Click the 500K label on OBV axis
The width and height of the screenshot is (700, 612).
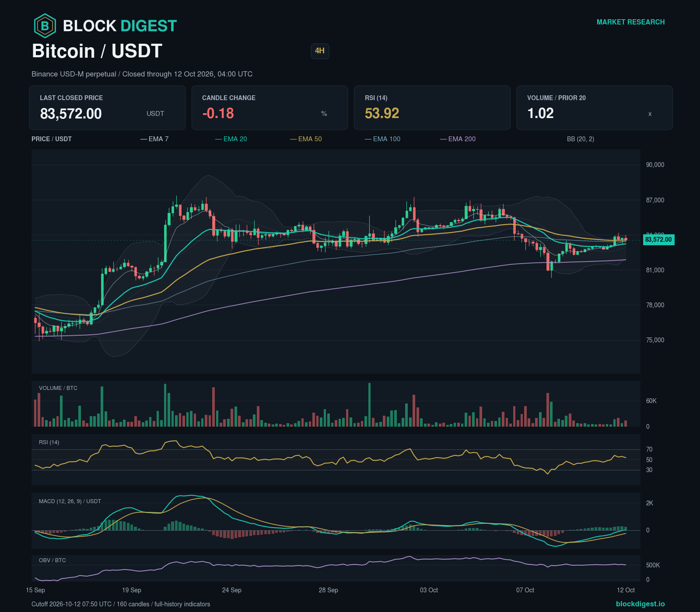(653, 565)
